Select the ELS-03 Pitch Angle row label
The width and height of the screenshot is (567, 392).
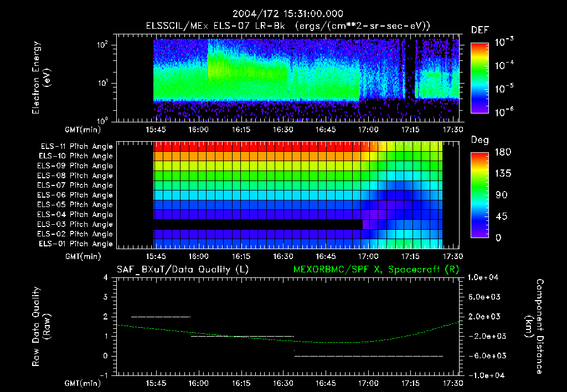(x=75, y=225)
